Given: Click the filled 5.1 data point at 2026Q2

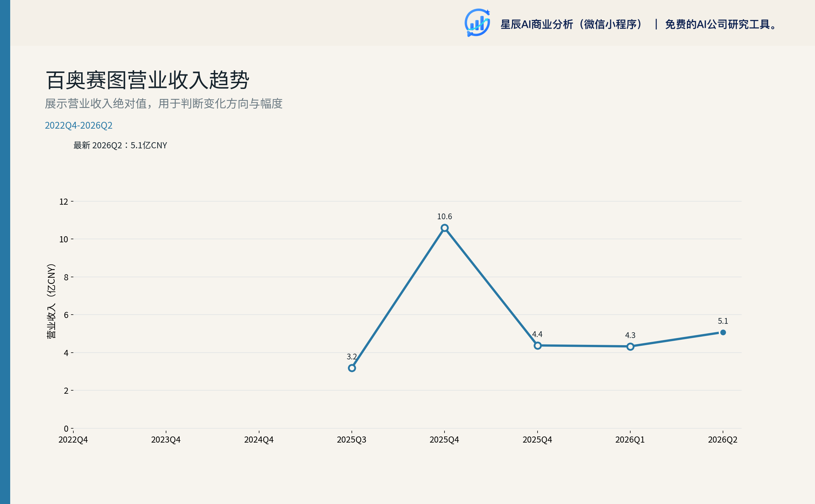Looking at the screenshot, I should [x=723, y=332].
